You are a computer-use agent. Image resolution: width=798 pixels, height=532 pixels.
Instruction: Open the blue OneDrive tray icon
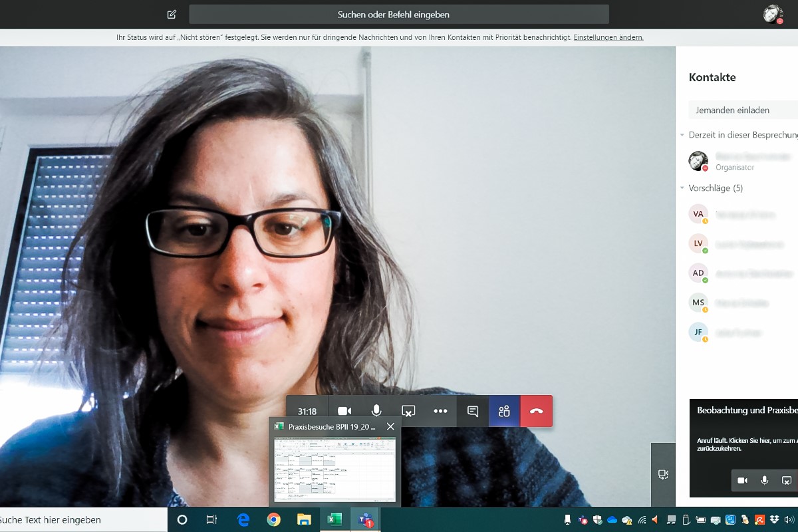(x=612, y=520)
